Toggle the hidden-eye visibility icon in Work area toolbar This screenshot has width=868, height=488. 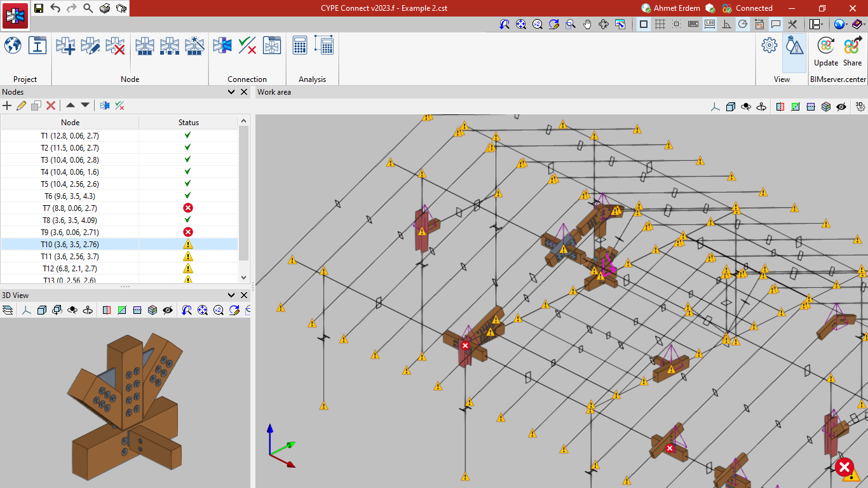841,107
